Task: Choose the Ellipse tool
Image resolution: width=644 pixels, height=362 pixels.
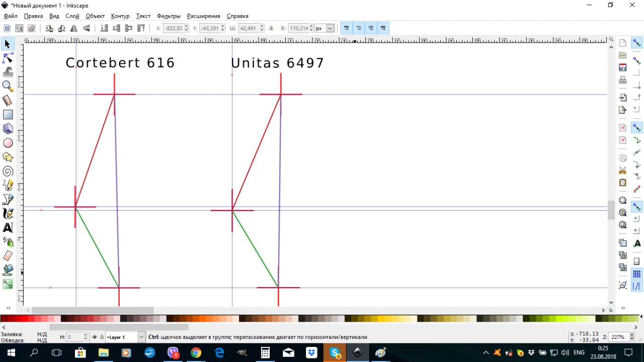Action: (8, 143)
